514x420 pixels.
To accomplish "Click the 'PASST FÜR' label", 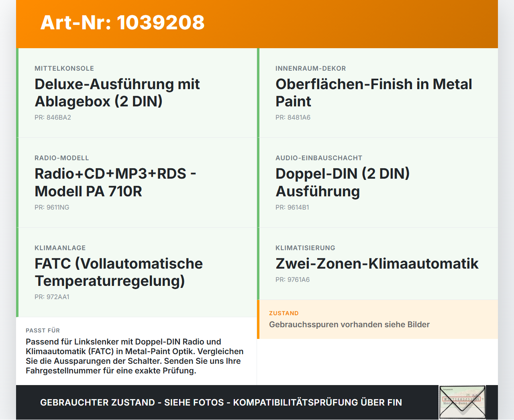I will [43, 330].
